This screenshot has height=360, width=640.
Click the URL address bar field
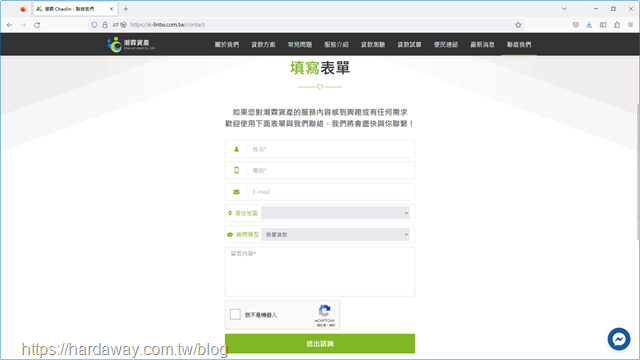[x=306, y=25]
